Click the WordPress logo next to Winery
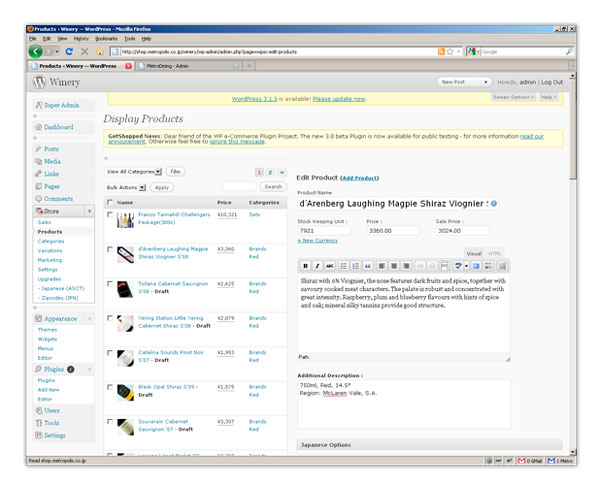 pyautogui.click(x=42, y=83)
